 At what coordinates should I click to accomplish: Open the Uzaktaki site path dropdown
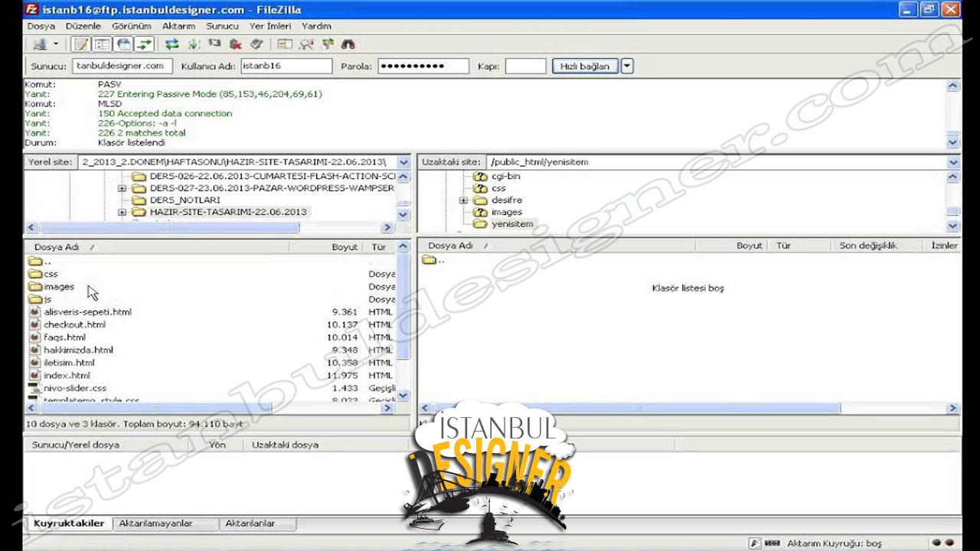click(x=953, y=162)
